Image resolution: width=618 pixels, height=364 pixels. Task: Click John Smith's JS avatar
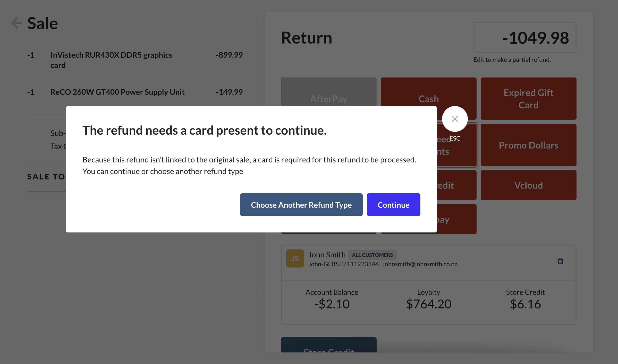(x=295, y=258)
